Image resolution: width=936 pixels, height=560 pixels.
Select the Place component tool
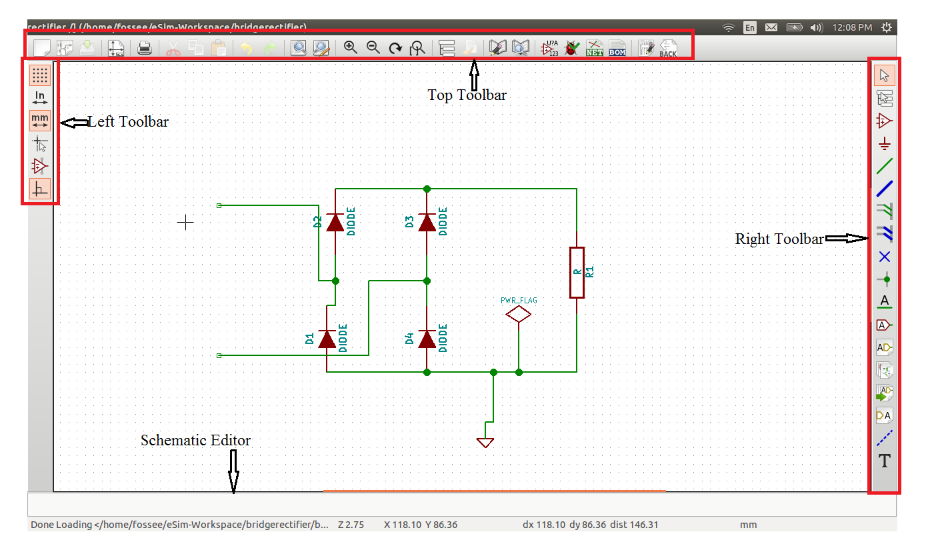[x=884, y=121]
